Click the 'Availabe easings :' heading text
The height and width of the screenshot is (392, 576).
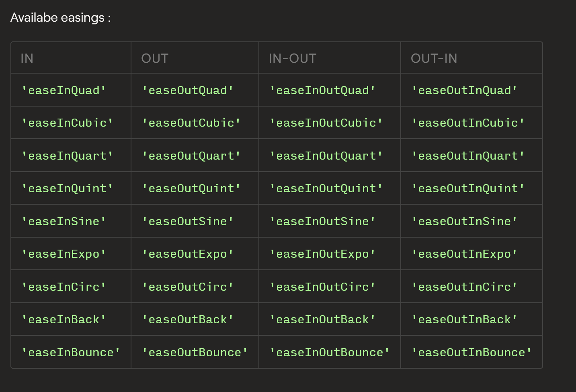(60, 18)
